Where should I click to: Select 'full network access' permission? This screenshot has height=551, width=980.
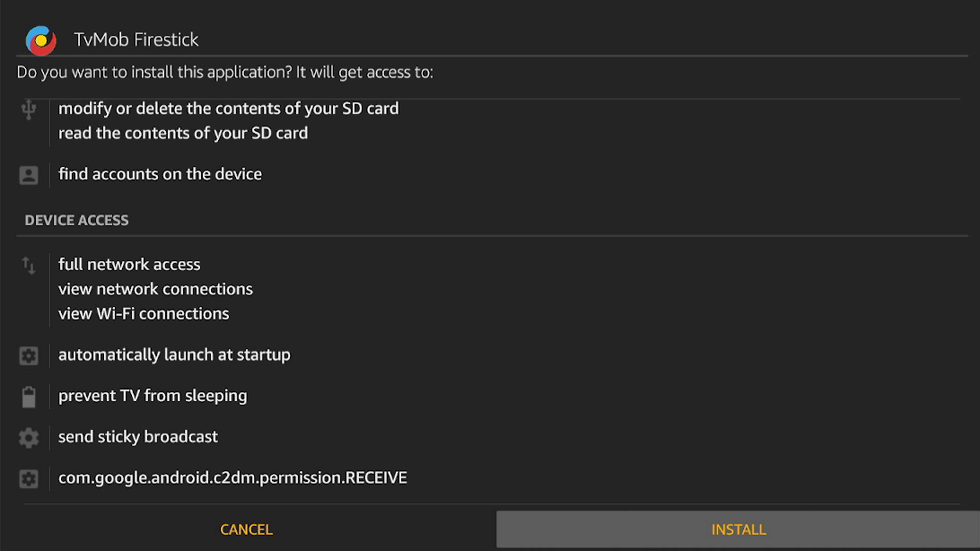[129, 264]
